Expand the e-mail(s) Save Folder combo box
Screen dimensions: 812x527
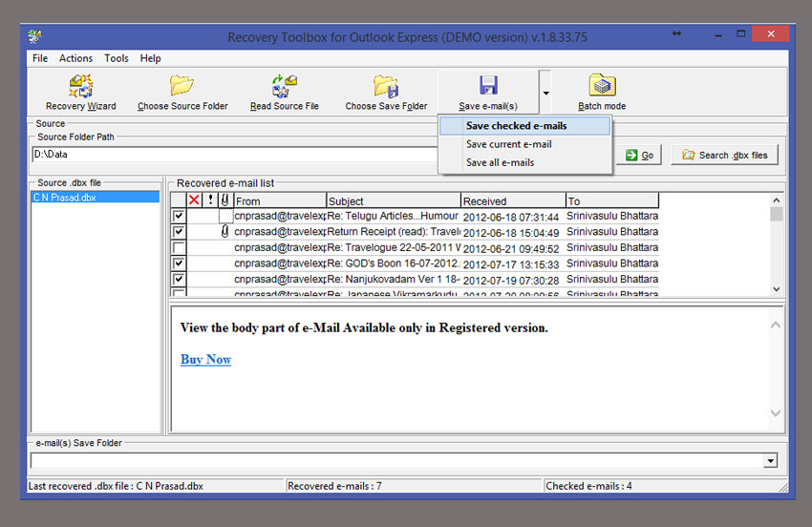(x=771, y=461)
